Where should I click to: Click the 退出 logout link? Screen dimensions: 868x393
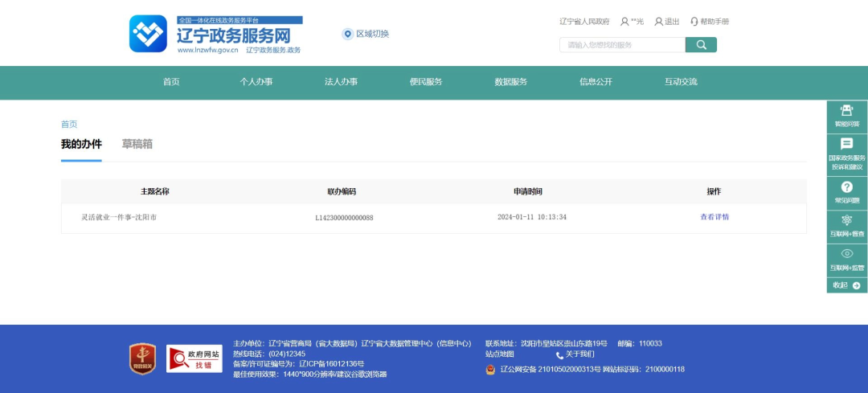(666, 22)
